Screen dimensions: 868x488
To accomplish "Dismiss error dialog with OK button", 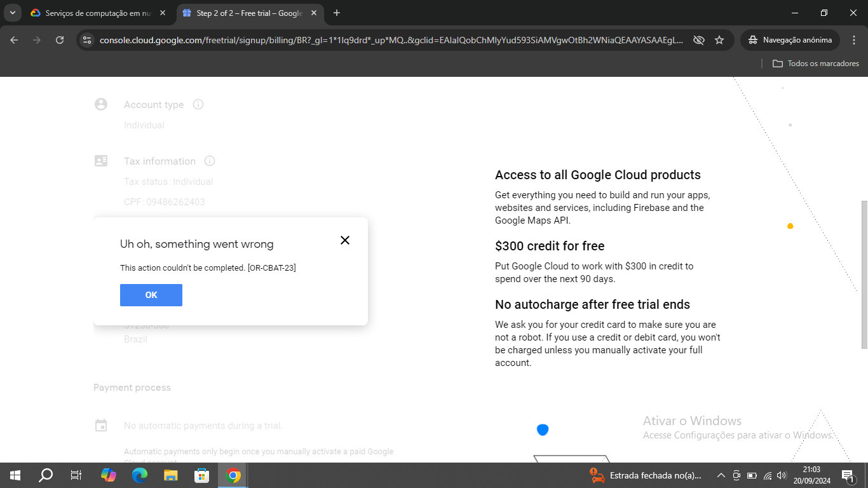I will tap(151, 295).
